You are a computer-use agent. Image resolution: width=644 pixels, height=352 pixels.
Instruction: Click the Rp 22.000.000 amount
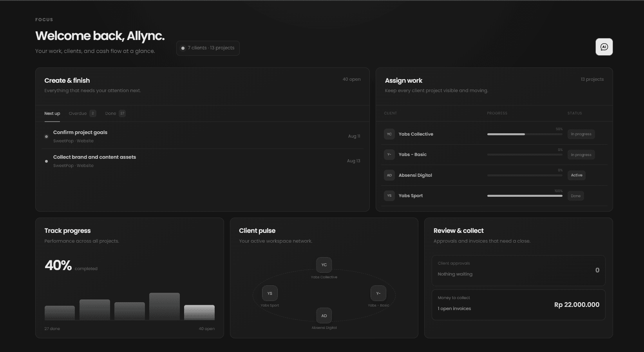[577, 305]
